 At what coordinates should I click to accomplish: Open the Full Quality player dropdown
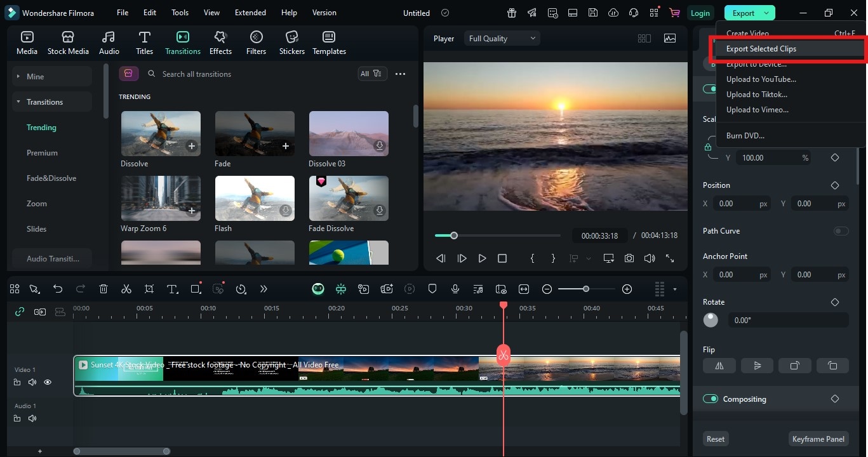502,38
